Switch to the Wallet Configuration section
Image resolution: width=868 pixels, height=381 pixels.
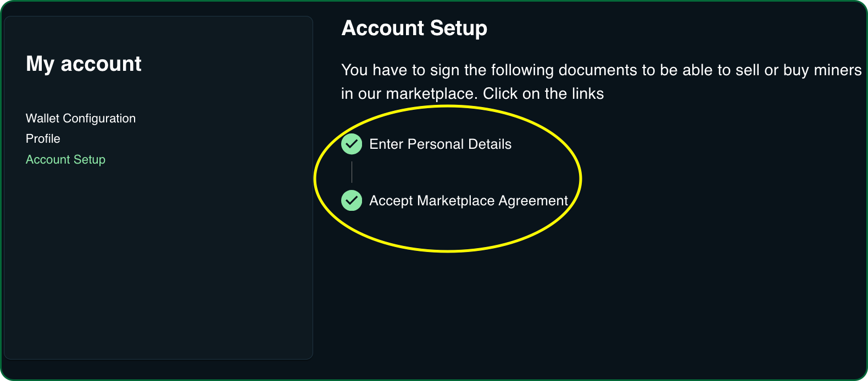tap(80, 118)
